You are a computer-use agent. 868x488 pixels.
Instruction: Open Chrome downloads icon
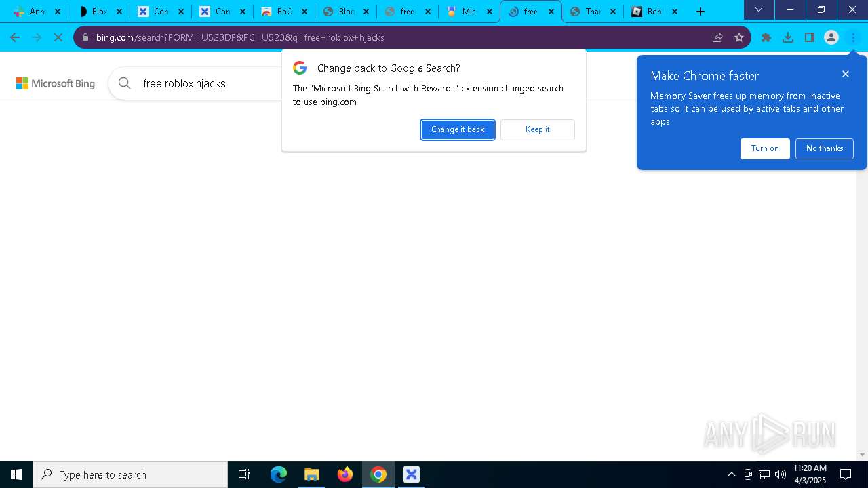(x=788, y=37)
